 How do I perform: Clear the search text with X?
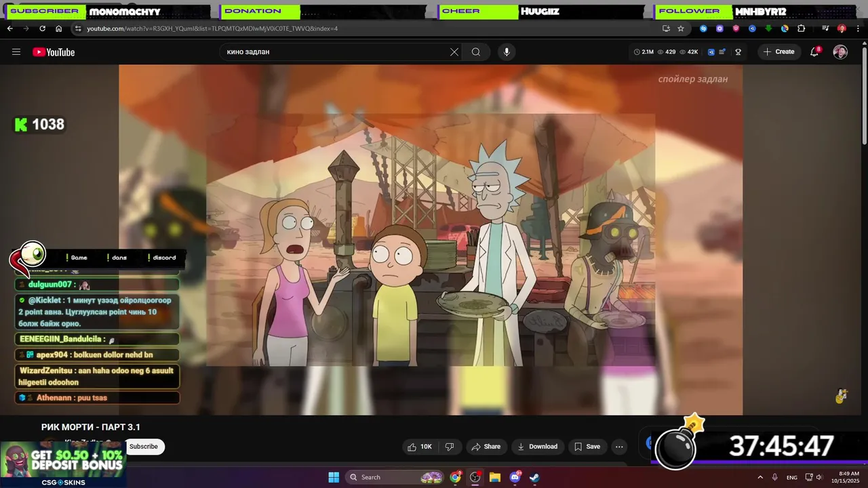coord(454,52)
